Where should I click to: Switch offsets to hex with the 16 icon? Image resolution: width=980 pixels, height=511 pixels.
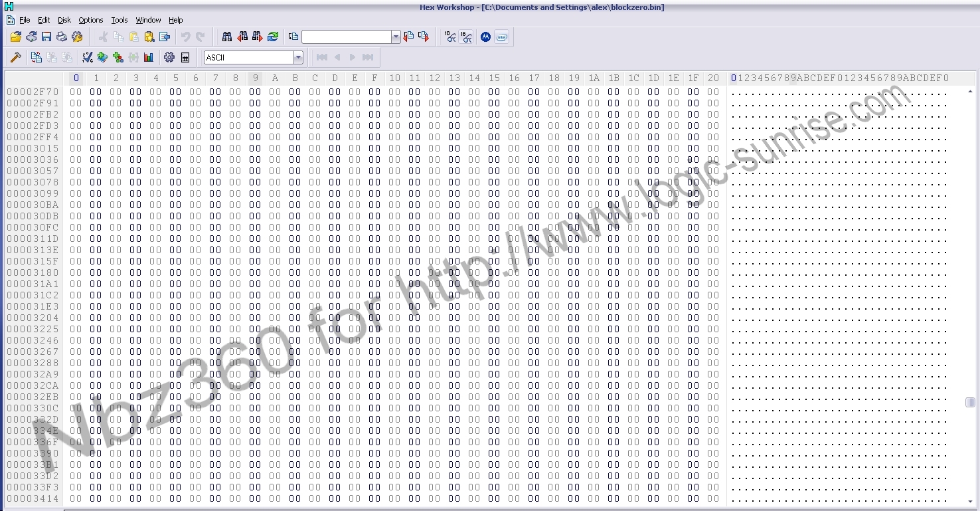[x=466, y=37]
